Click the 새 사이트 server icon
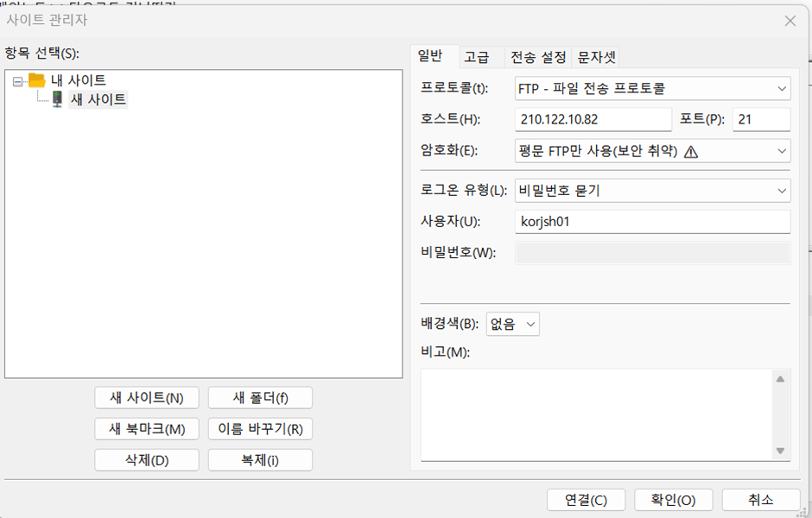The width and height of the screenshot is (812, 518). coord(57,99)
